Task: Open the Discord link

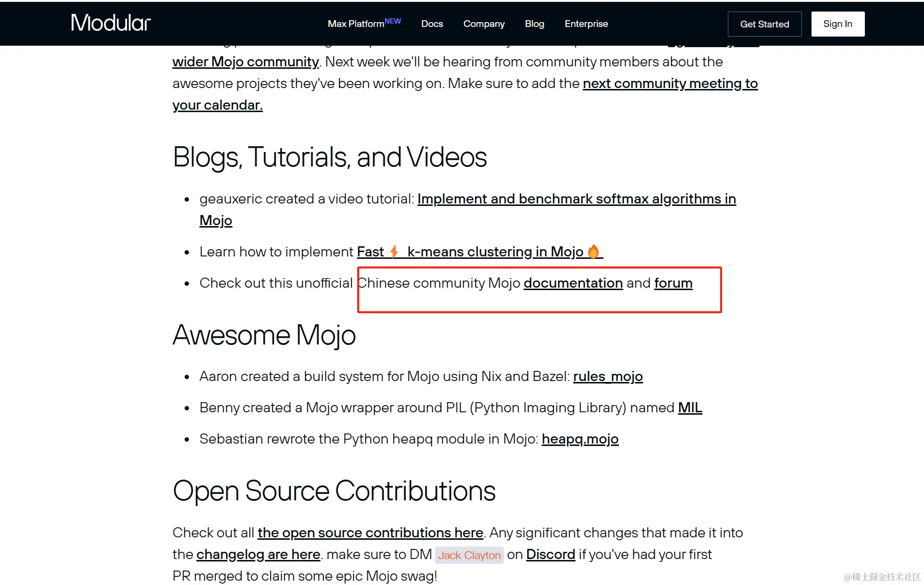Action: 550,555
